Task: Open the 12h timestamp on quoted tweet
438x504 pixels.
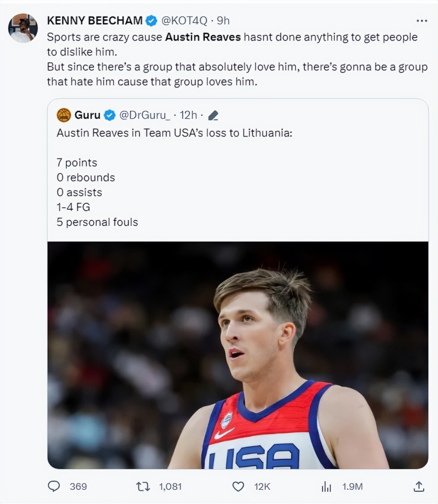Action: click(188, 115)
